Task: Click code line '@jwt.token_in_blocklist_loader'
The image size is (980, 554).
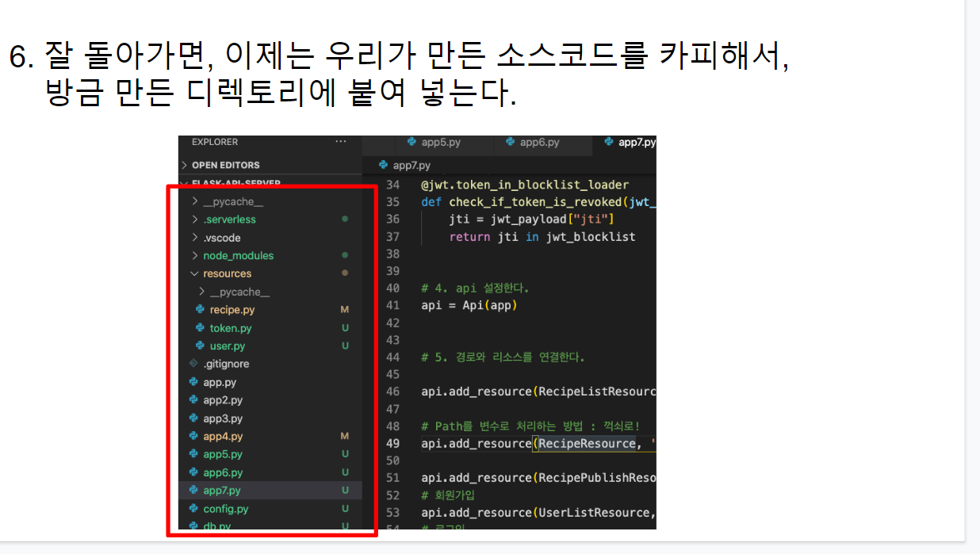Action: pos(525,185)
